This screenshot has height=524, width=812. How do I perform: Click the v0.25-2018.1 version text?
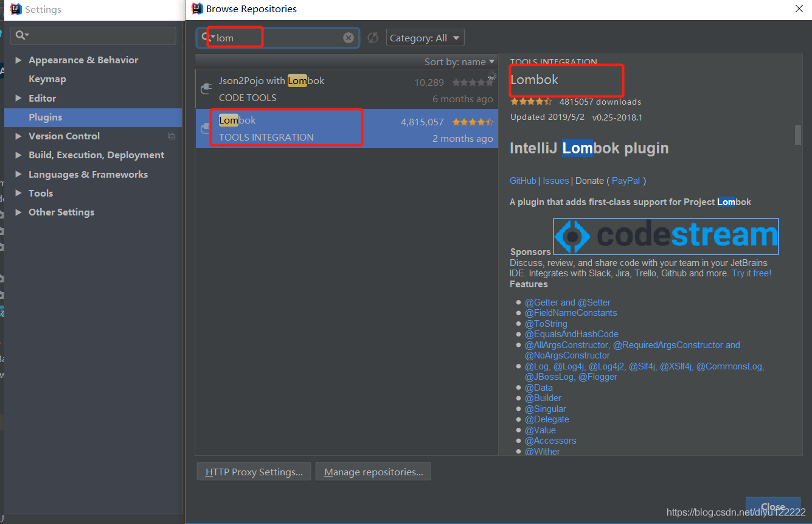[617, 117]
